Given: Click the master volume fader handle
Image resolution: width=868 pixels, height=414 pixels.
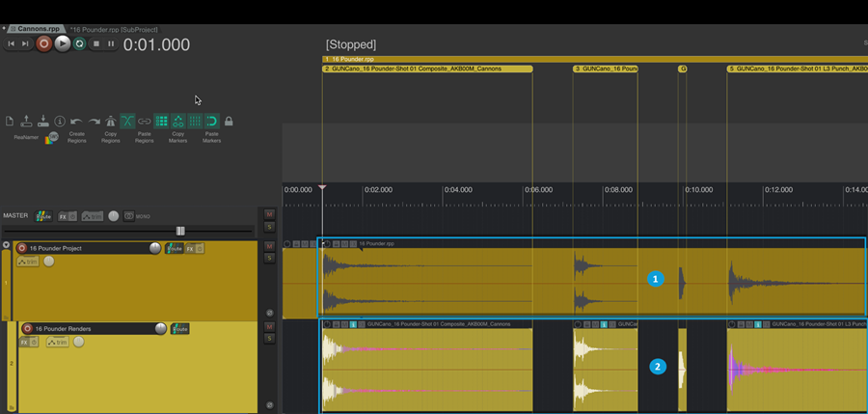Looking at the screenshot, I should coord(179,231).
